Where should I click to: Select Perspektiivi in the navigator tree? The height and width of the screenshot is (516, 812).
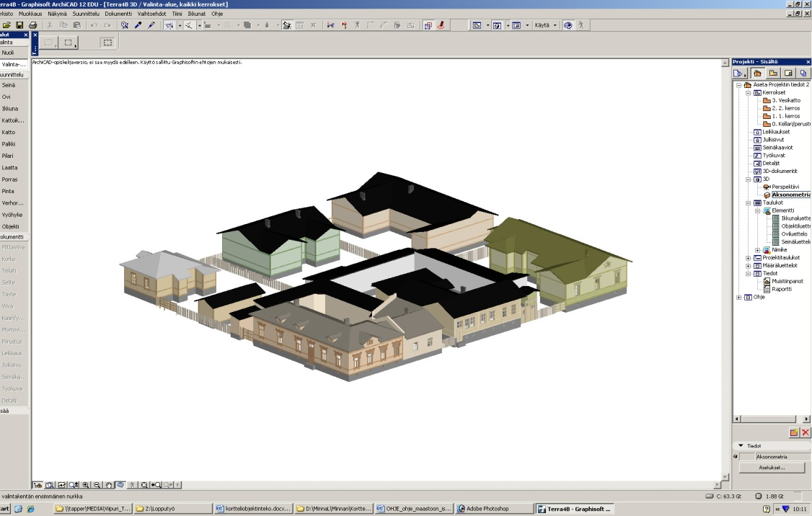point(785,187)
